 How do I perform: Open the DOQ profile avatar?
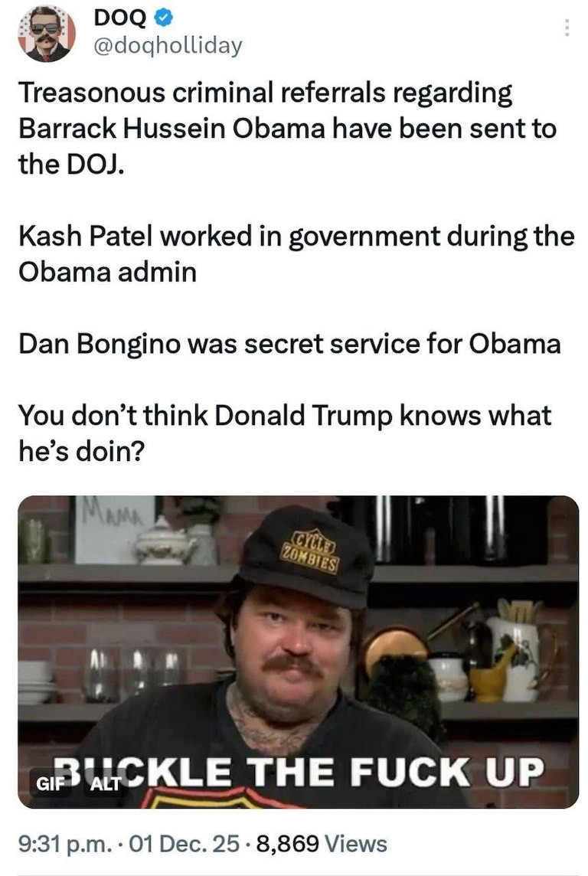tap(47, 34)
